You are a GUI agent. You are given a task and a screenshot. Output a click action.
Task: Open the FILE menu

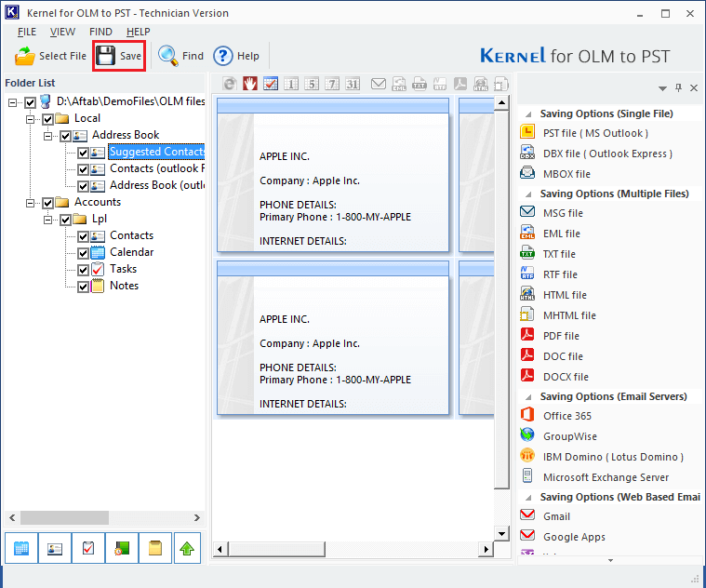(x=27, y=32)
